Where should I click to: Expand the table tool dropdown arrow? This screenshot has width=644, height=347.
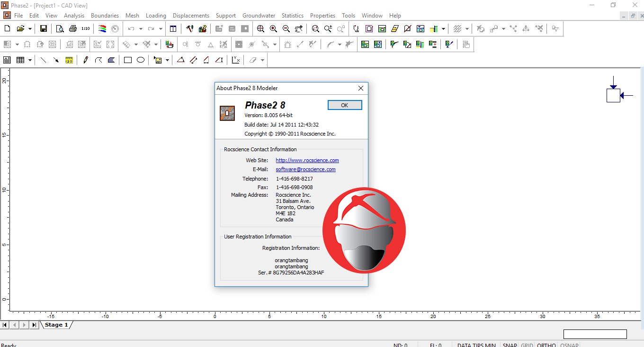30,60
